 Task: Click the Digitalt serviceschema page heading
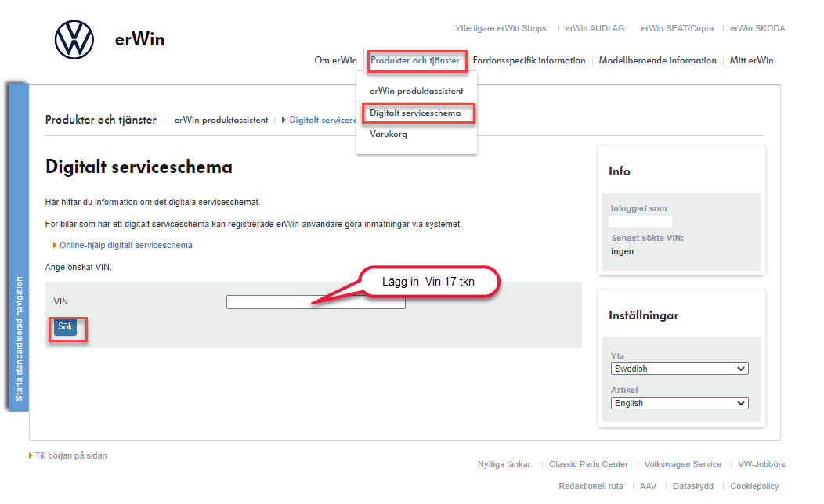point(139,167)
